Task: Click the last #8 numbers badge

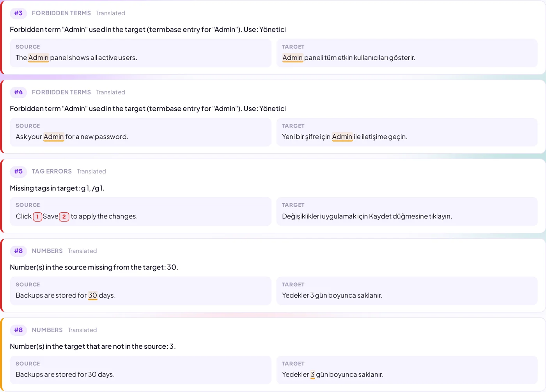Action: (18, 330)
